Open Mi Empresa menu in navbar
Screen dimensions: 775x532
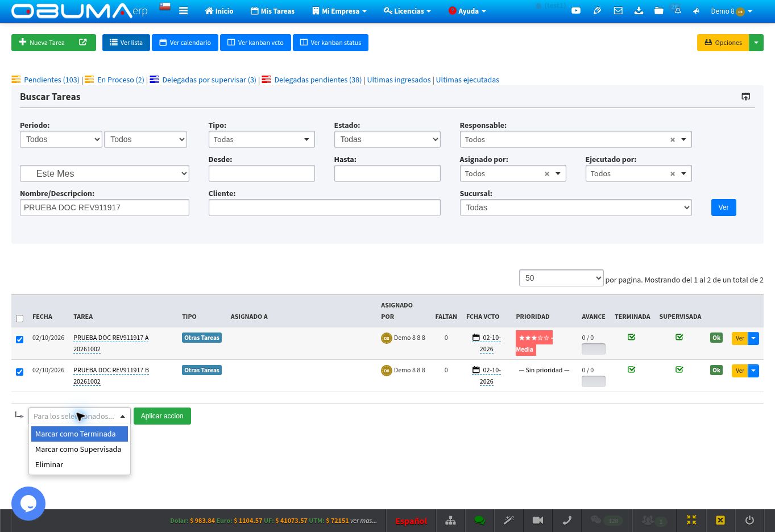pos(339,11)
